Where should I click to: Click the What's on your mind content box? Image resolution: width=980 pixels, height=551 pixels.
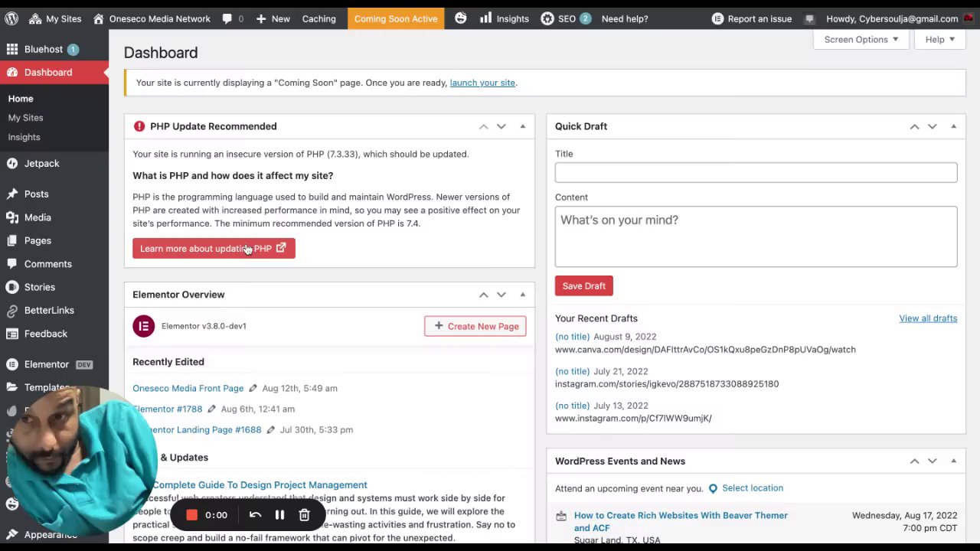[x=756, y=236]
